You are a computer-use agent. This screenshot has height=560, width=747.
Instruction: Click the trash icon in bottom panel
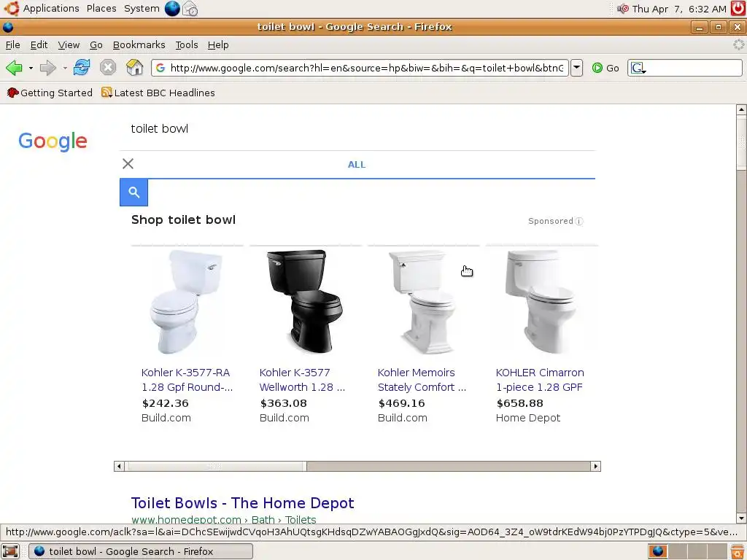(738, 551)
